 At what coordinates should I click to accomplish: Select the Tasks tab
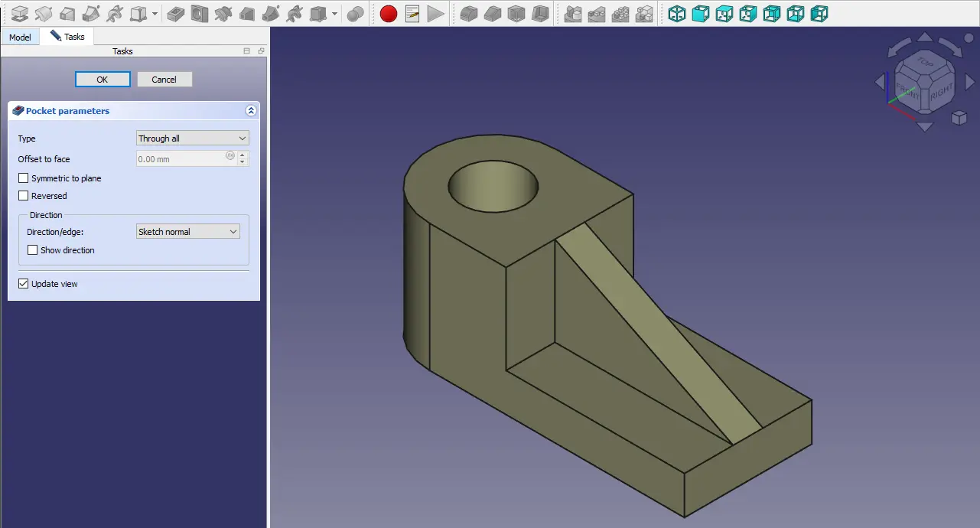67,37
